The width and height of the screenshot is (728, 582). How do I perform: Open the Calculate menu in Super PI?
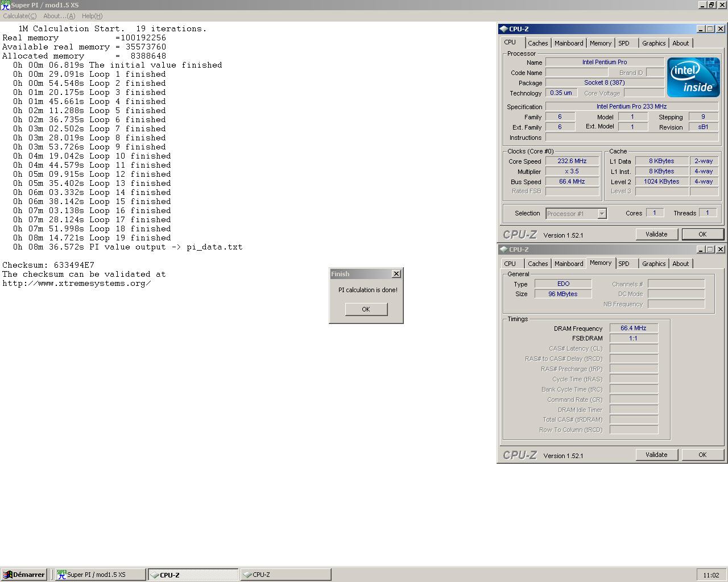pyautogui.click(x=19, y=16)
